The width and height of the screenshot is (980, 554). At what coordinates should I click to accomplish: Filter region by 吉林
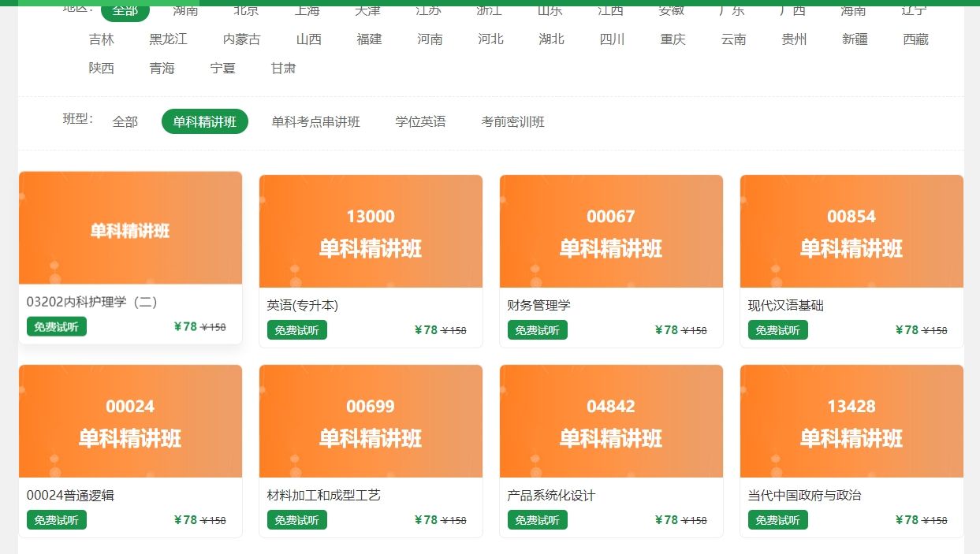pyautogui.click(x=102, y=39)
